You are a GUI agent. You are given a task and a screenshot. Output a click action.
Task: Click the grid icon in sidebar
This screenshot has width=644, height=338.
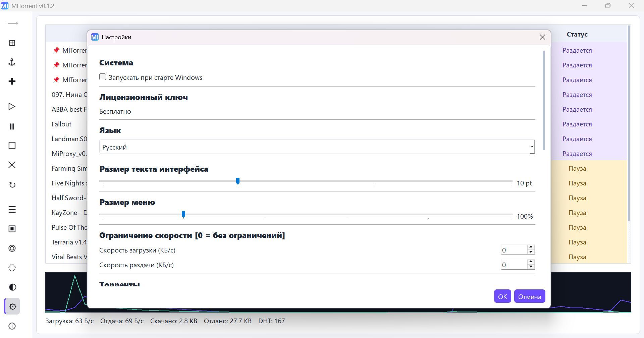[x=12, y=43]
